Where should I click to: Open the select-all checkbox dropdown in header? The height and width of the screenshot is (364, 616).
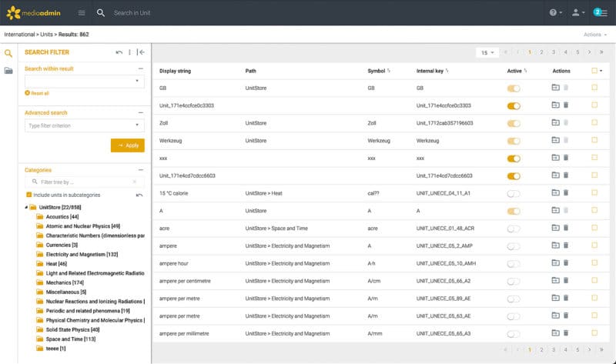tap(601, 71)
